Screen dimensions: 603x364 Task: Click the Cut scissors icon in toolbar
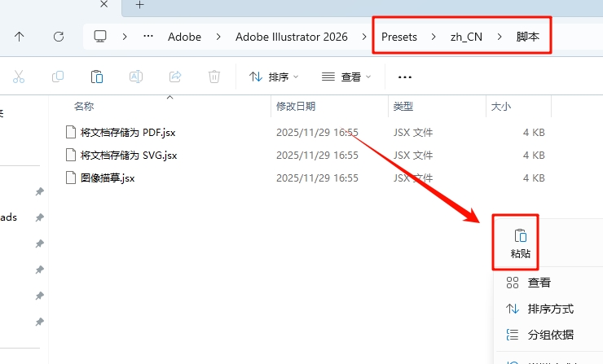click(x=19, y=77)
